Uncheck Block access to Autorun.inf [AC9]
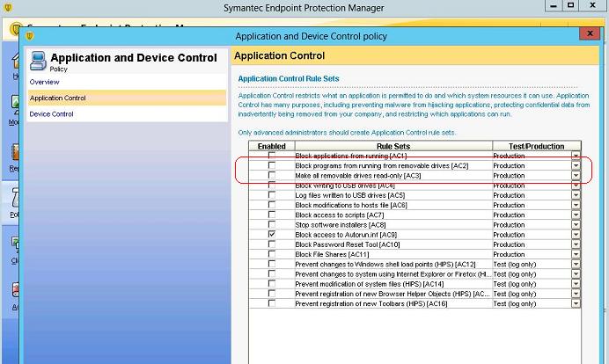609x364 pixels. point(272,235)
